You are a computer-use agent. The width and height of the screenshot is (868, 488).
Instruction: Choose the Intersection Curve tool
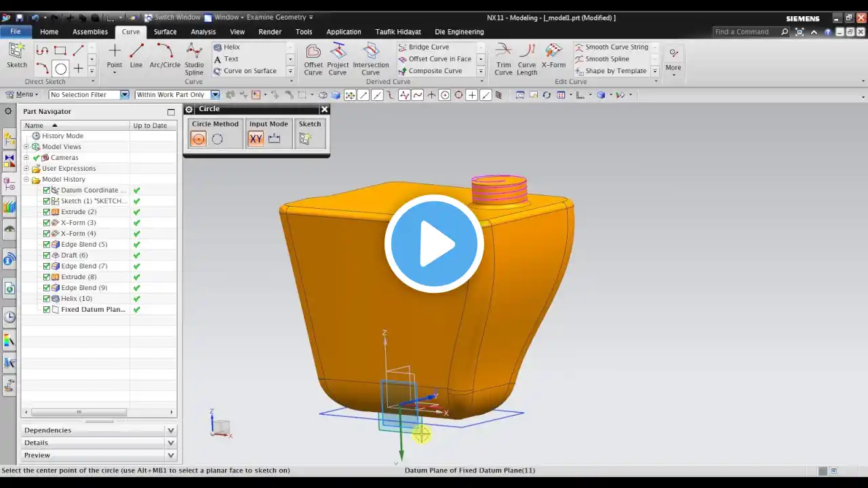click(370, 60)
